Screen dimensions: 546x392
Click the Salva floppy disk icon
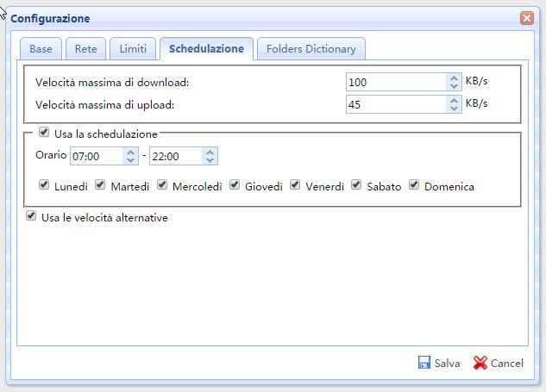[424, 363]
